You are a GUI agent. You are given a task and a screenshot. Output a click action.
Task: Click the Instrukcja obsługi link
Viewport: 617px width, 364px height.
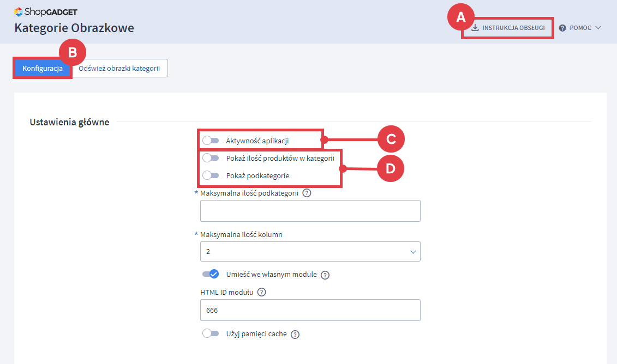point(513,28)
